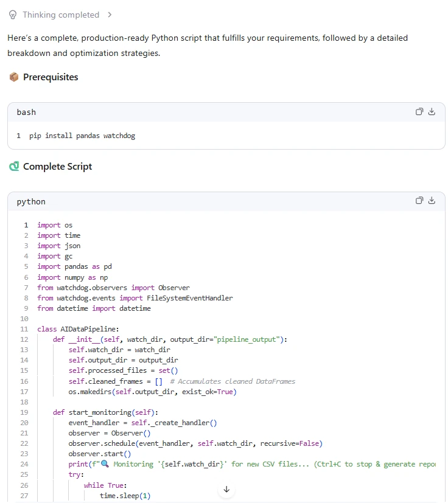Click the package emoji beside Prerequisites
The height and width of the screenshot is (503, 448).
coord(14,77)
